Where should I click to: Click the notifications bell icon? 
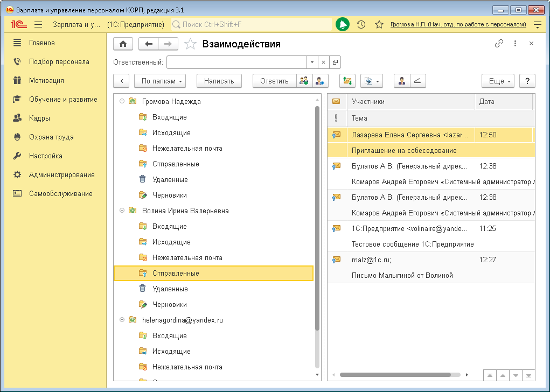[x=342, y=24]
